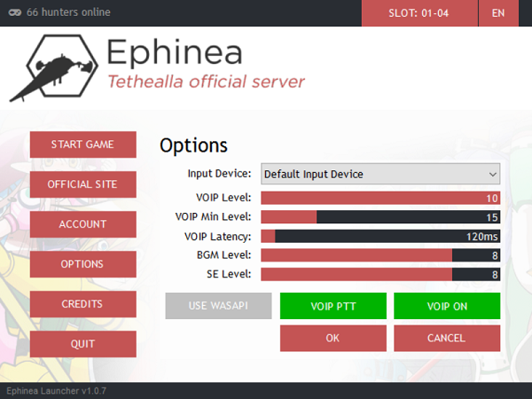Screen dimensions: 532x399
Task: Click the '66 hunters online' text
Action: click(68, 12)
